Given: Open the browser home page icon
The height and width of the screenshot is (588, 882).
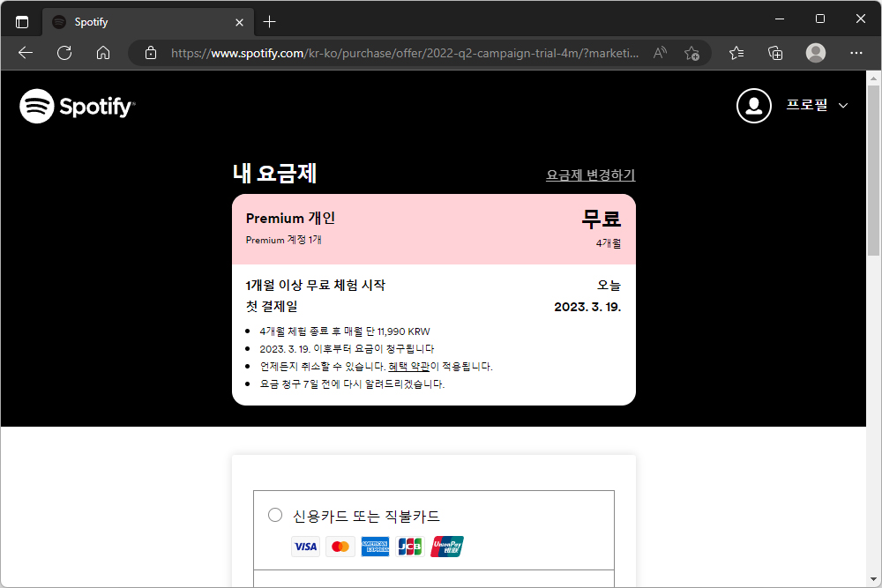Looking at the screenshot, I should (x=103, y=53).
